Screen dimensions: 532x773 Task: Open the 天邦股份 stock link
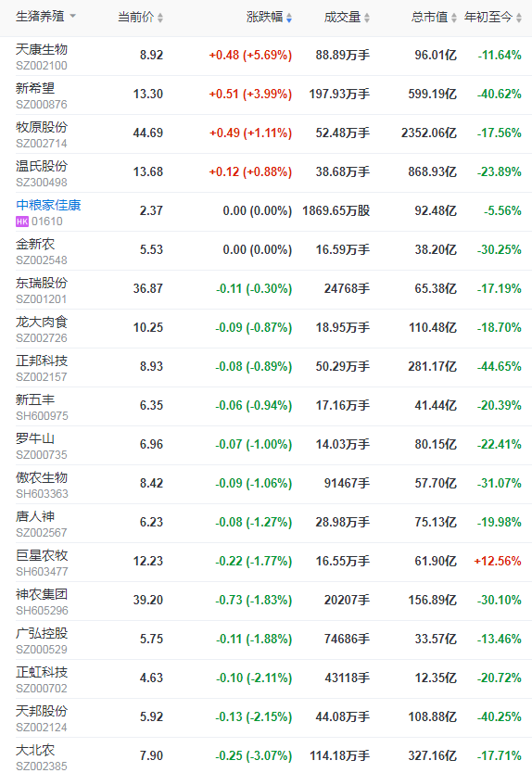42,712
